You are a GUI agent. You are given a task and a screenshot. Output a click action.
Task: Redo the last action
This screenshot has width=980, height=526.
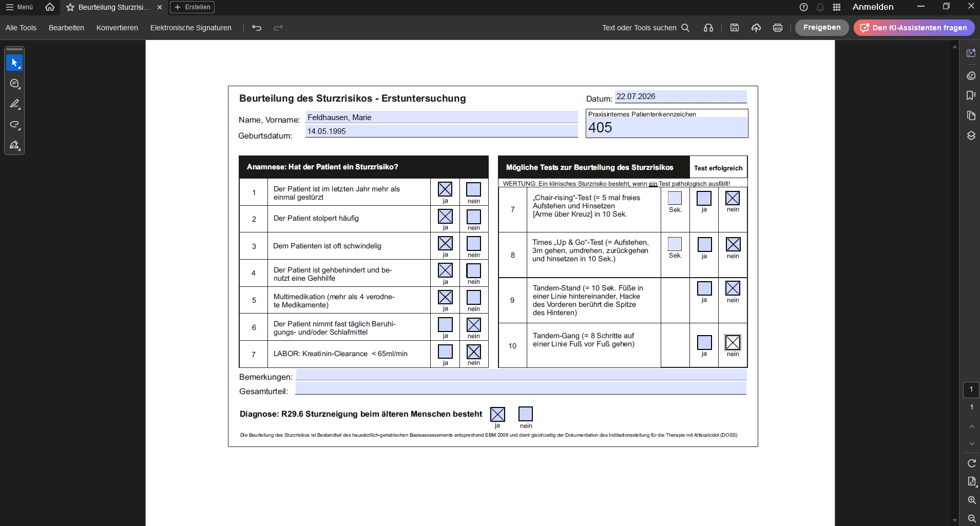(278, 28)
